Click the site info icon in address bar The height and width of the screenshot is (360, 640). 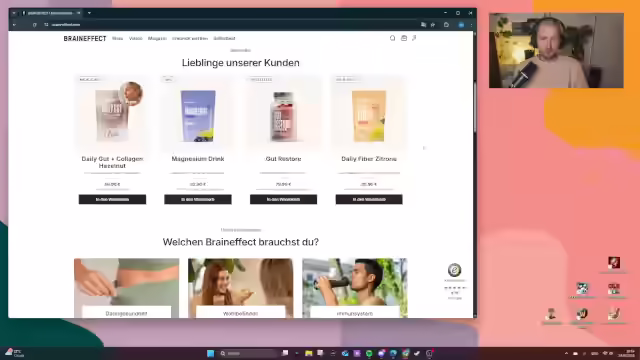(x=46, y=25)
